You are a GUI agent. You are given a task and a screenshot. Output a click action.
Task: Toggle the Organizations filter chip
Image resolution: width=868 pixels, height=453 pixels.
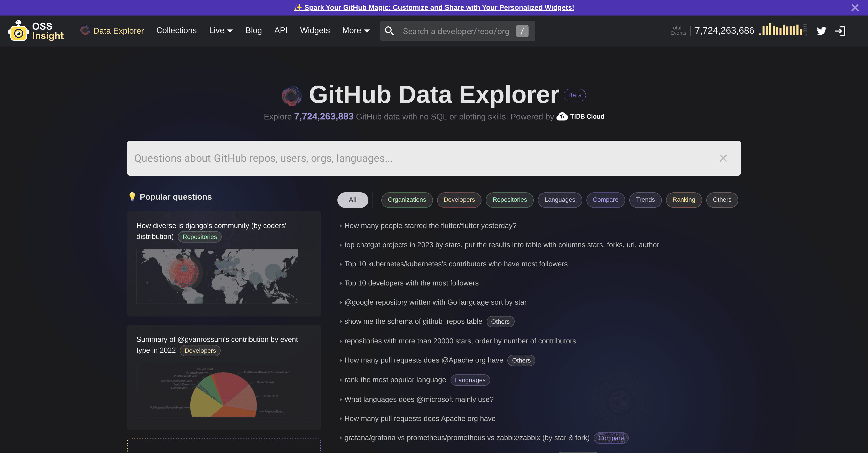click(407, 200)
